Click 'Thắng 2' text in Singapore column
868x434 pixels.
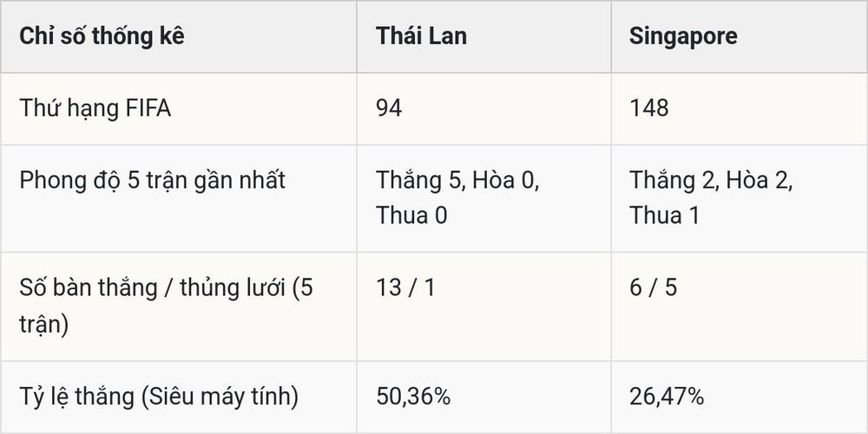point(674,181)
